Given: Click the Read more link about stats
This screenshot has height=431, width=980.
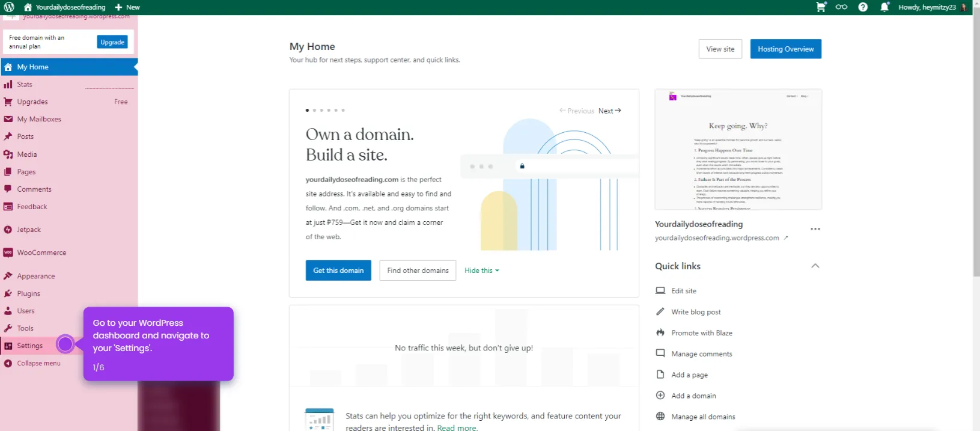Looking at the screenshot, I should pyautogui.click(x=457, y=427).
